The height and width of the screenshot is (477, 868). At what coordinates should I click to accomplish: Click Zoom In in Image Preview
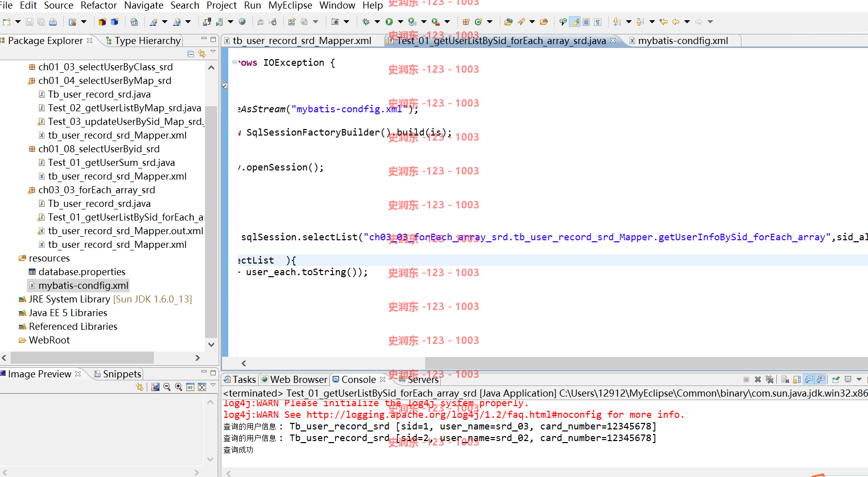coord(179,387)
